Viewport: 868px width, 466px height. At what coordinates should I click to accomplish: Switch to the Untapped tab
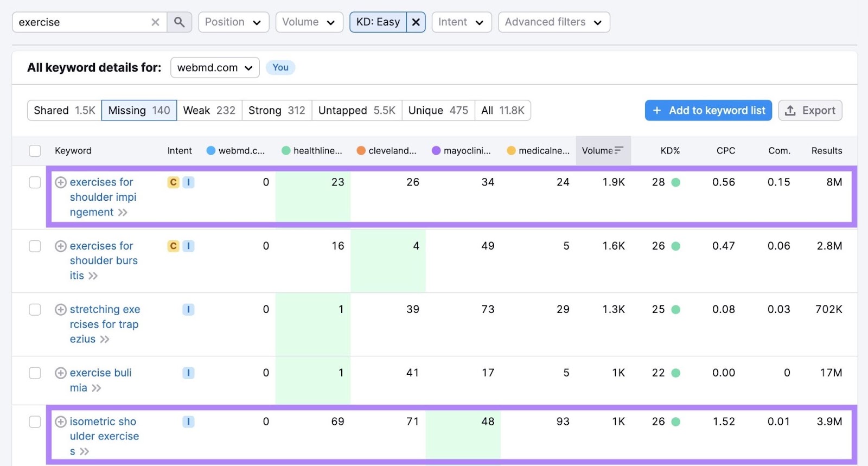356,111
